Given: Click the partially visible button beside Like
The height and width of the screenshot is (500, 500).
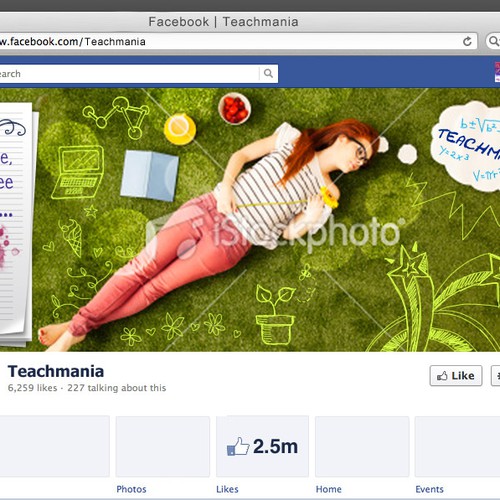Looking at the screenshot, I should pos(496,376).
